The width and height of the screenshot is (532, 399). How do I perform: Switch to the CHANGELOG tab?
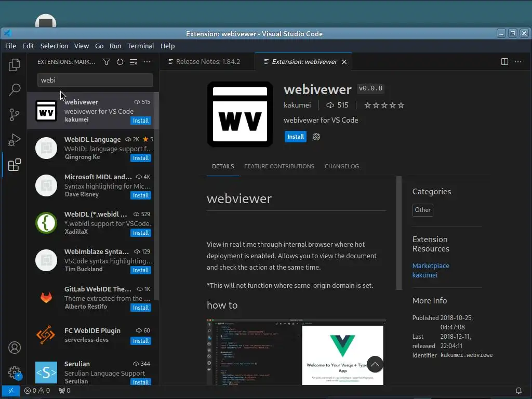342,166
